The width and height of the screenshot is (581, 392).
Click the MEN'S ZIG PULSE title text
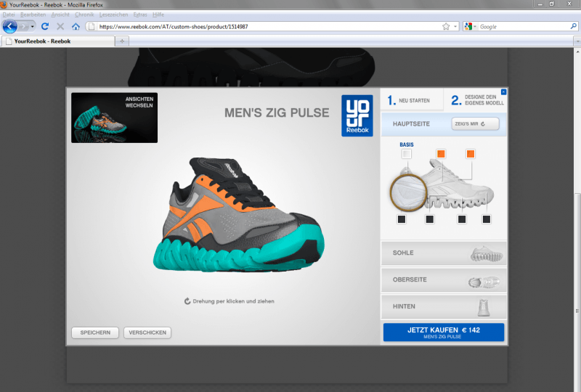point(277,113)
